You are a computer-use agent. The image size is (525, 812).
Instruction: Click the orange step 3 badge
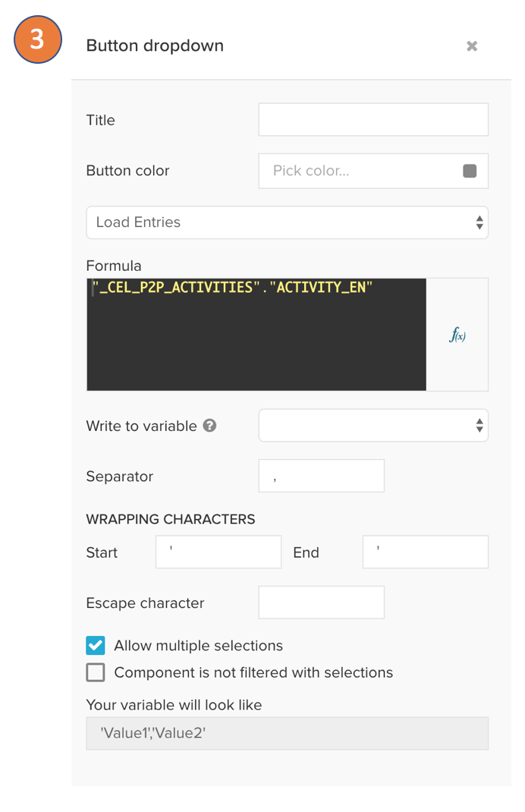pos(37,39)
